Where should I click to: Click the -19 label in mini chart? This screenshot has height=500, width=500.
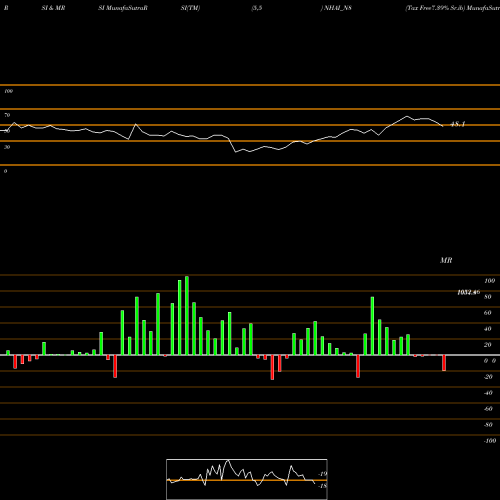pyautogui.click(x=323, y=474)
